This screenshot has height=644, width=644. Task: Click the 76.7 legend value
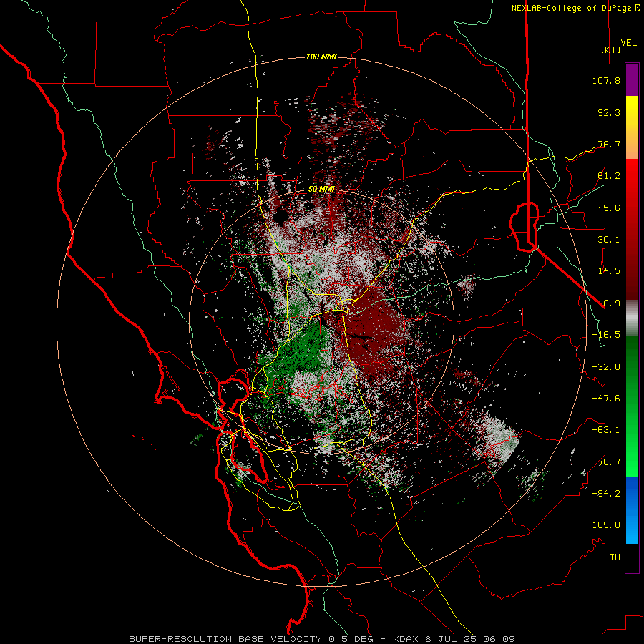609,144
